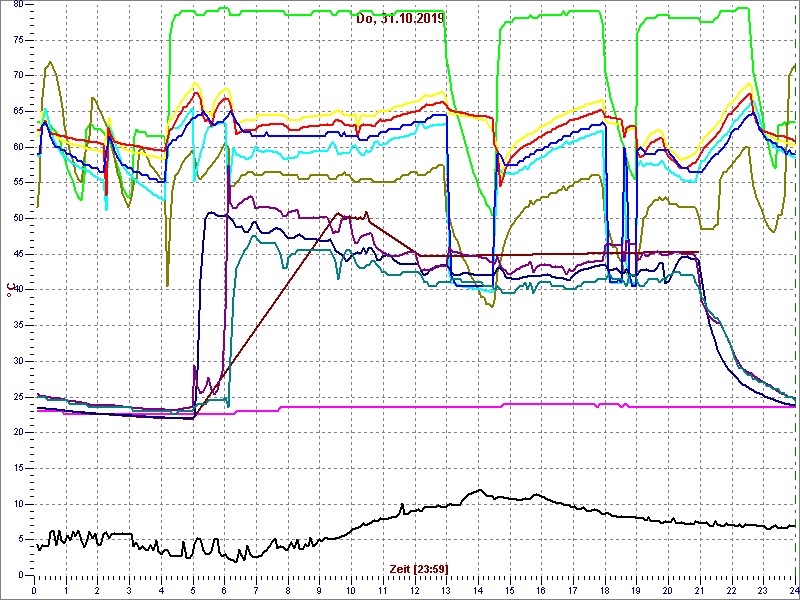Screen dimensions: 800x600
Task: Click hour '3' on the time axis
Action: click(x=129, y=590)
